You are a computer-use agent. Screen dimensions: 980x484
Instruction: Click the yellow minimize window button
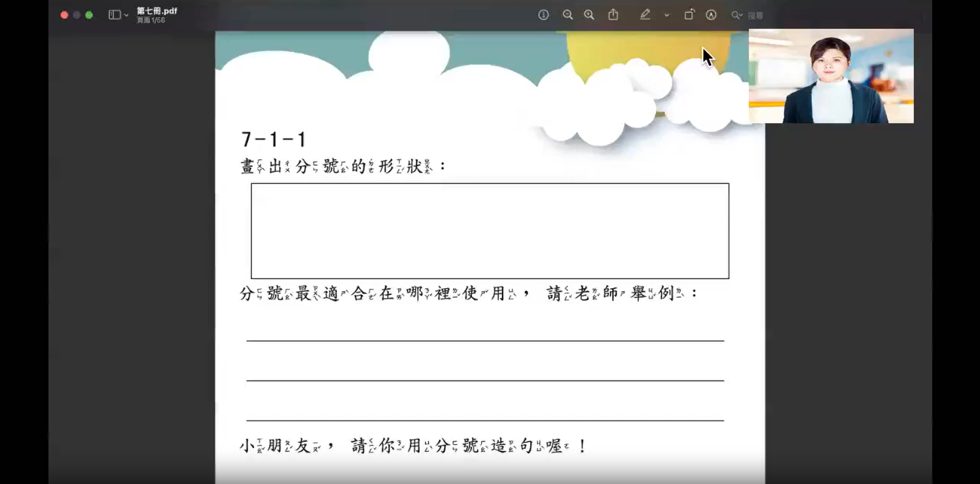pyautogui.click(x=77, y=15)
